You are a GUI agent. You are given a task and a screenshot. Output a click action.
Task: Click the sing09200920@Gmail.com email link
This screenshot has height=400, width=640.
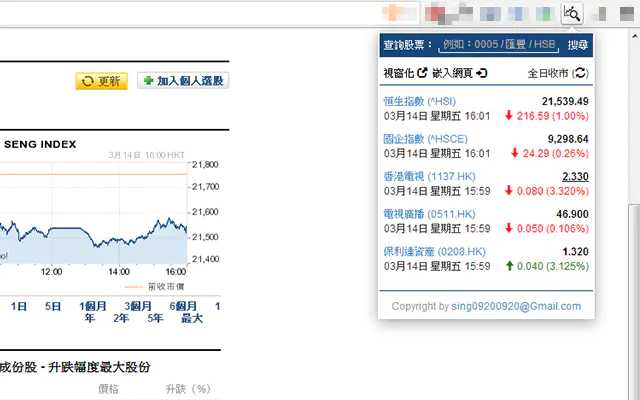[516, 306]
